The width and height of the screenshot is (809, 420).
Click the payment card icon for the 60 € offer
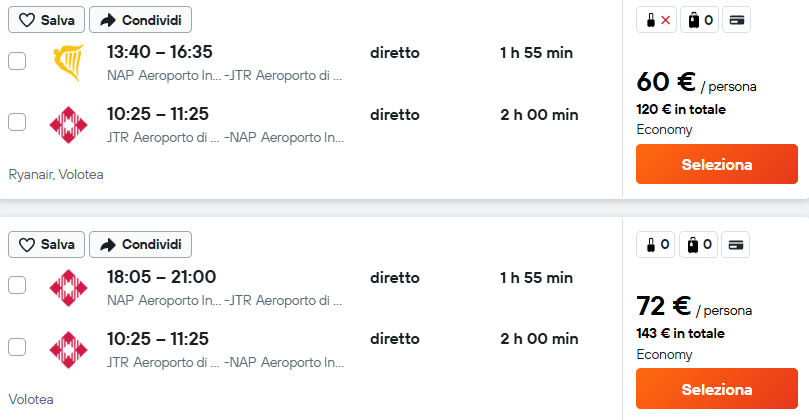(x=736, y=20)
